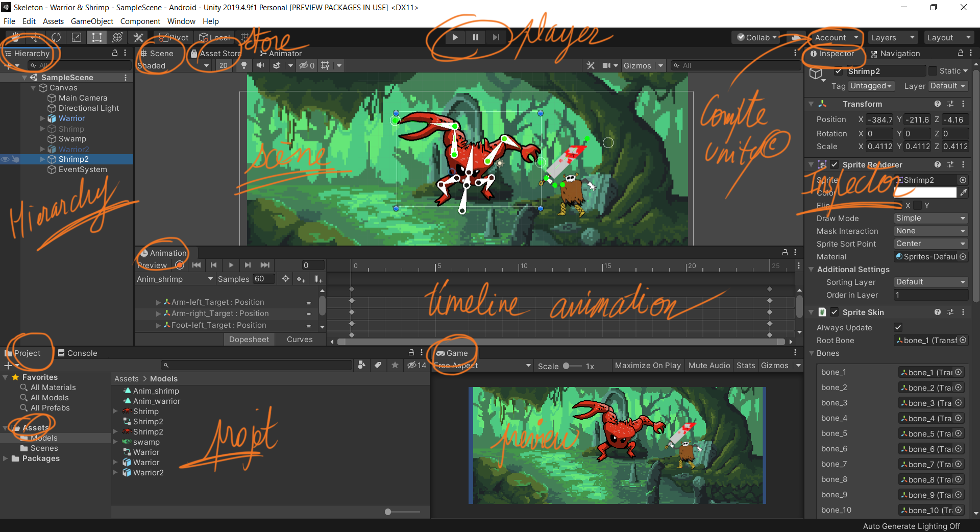Click the Sprite Renderer color swatch
Image resolution: width=980 pixels, height=532 pixels.
click(x=925, y=192)
